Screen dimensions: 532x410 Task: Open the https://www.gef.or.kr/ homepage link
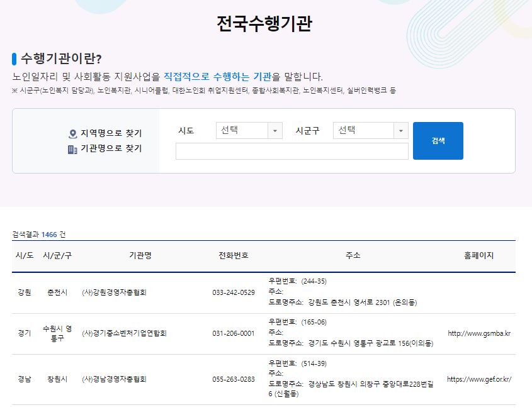[x=479, y=379]
